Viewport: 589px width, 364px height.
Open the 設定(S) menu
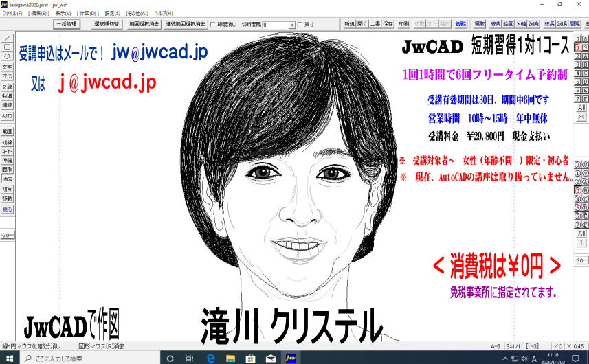112,13
